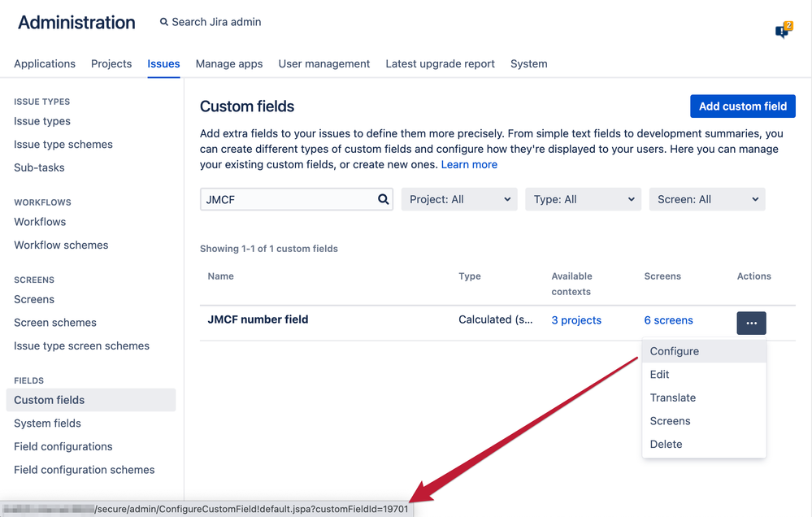The image size is (812, 517).
Task: Choose Configure from the actions menu
Action: [704, 351]
